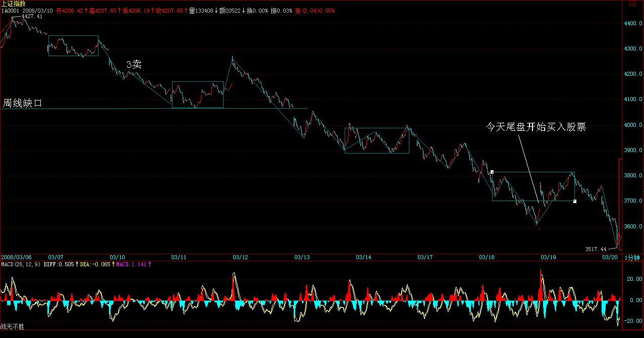The image size is (644, 338).
Task: Click the 1A0001 stock code
Action: (x=10, y=10)
